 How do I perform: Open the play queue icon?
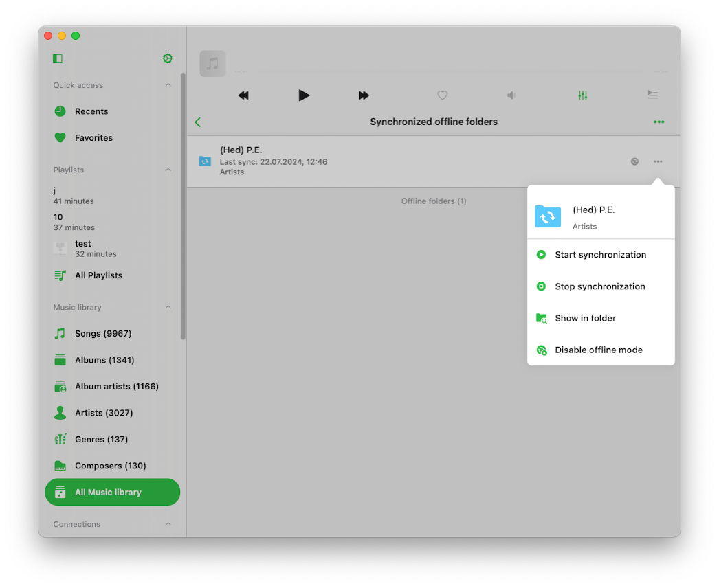(x=652, y=95)
